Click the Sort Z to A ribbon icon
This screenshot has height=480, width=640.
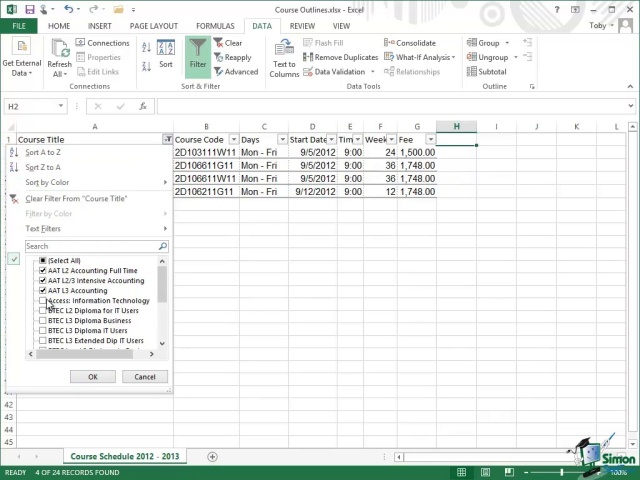(x=147, y=66)
